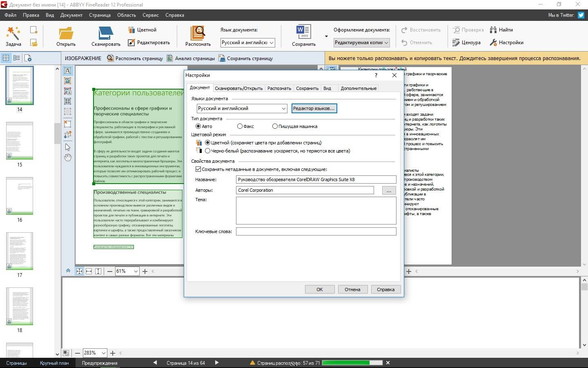Choose the Черно-белый color mode option

[x=277, y=151]
